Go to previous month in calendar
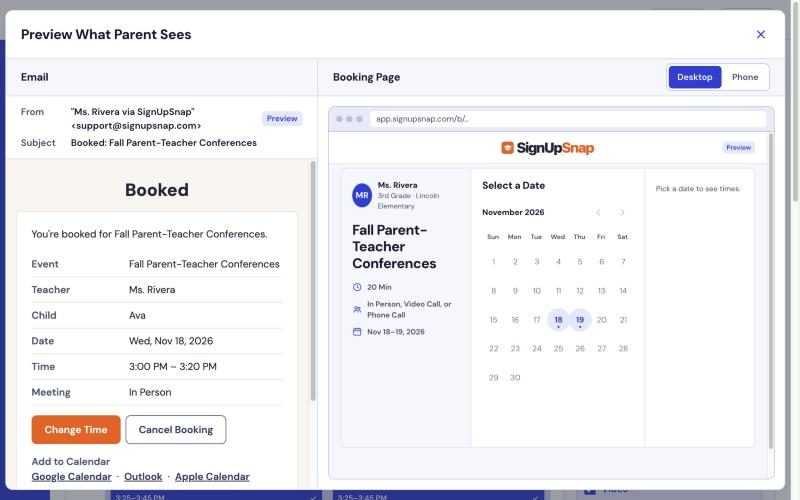Viewport: 800px width, 500px height. [598, 212]
